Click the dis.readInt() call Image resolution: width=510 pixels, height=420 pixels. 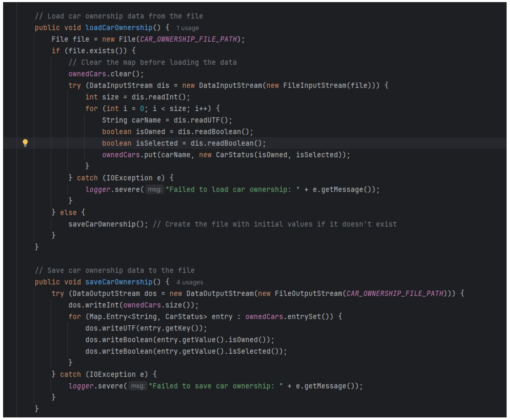pyautogui.click(x=159, y=97)
